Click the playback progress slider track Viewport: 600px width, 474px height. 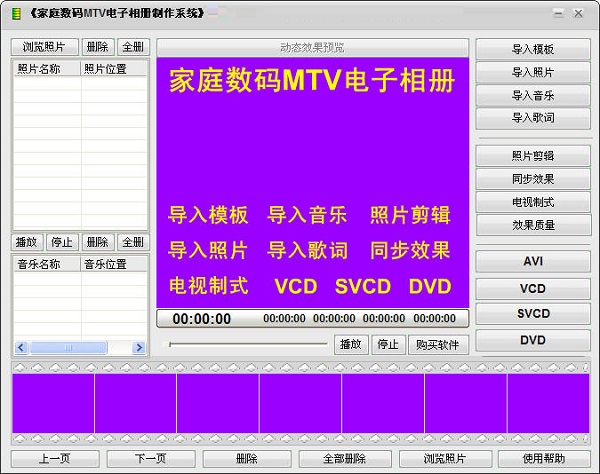[x=248, y=344]
